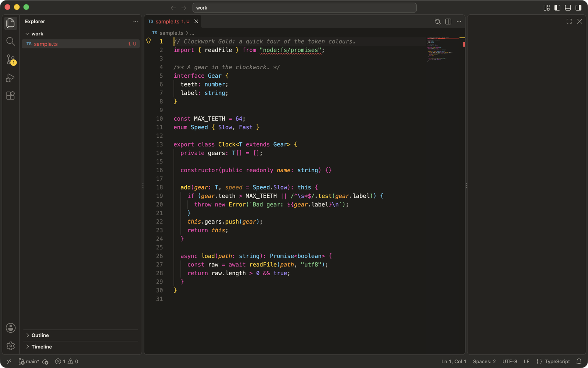The height and width of the screenshot is (368, 588).
Task: Open Explorer Views and More Actions menu
Action: [136, 21]
